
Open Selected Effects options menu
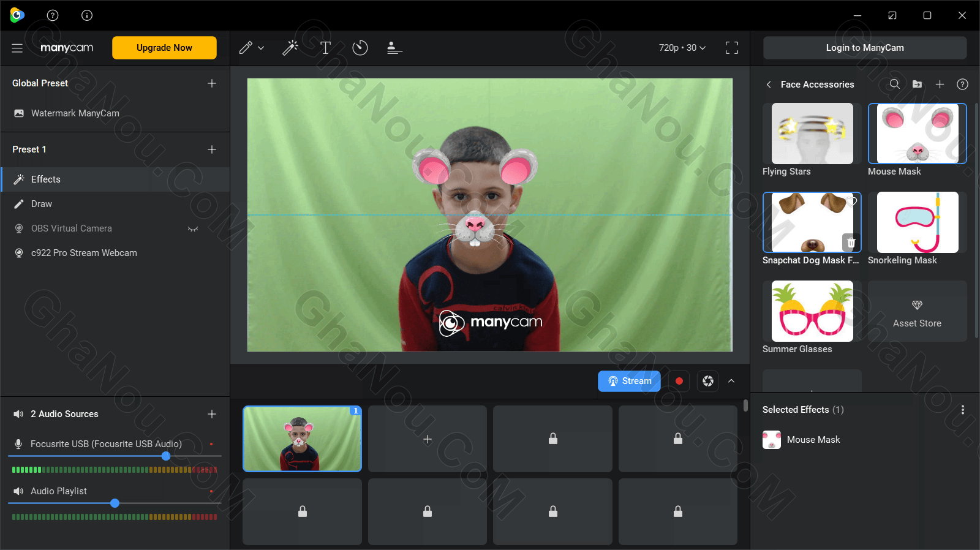(963, 410)
